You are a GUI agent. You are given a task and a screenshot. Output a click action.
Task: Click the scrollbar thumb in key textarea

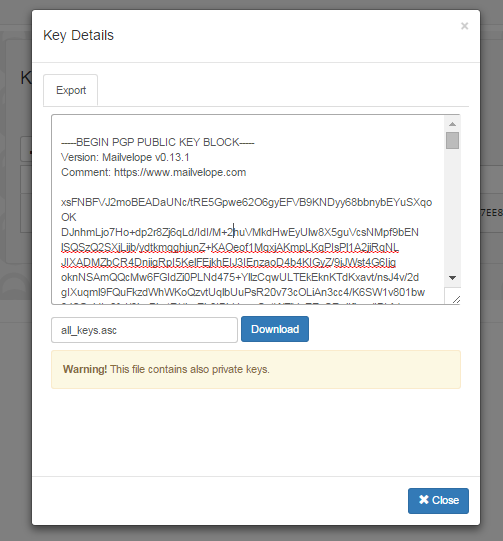point(452,140)
